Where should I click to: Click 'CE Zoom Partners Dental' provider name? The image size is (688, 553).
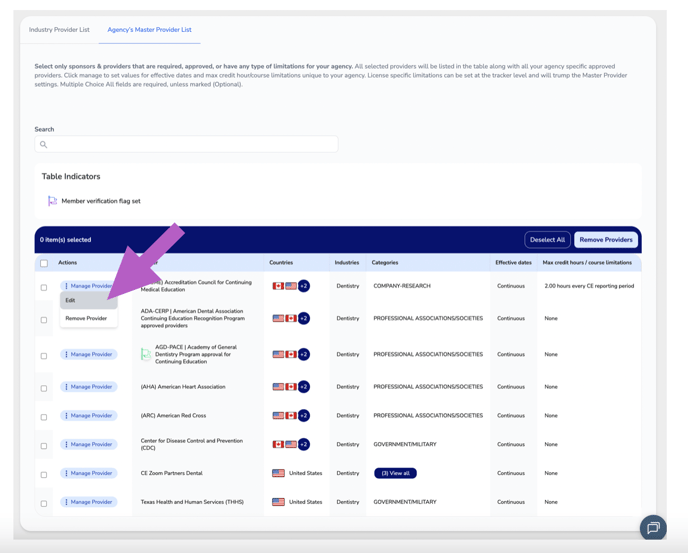coord(172,473)
